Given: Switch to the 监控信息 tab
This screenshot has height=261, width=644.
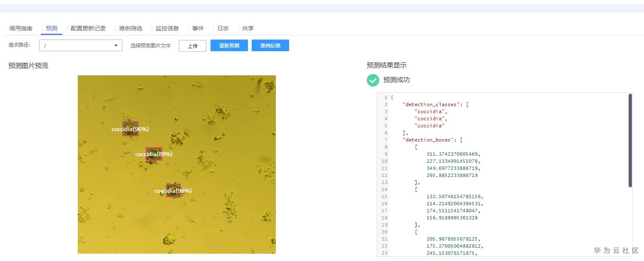Looking at the screenshot, I should [167, 28].
